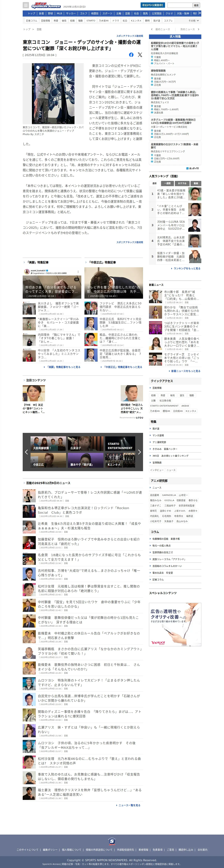Image resolution: width=224 pixels, height=868 pixels.
Task: Expand the その他 topics dropdown
Action: pos(194,21)
